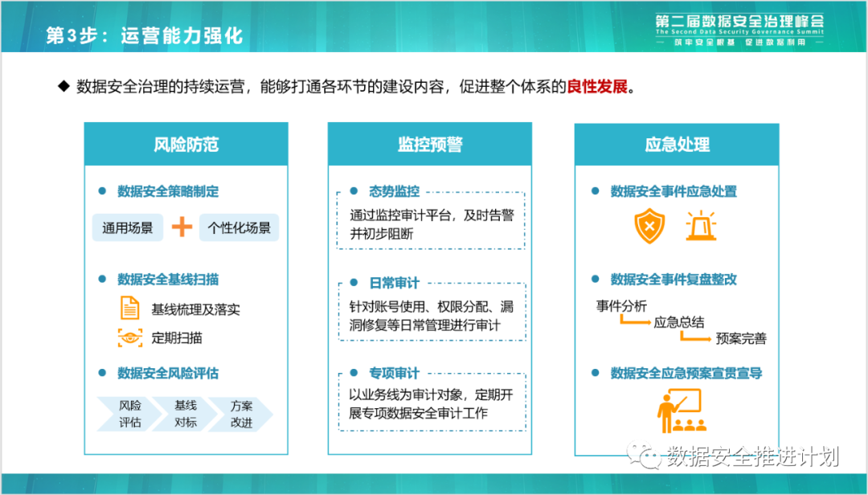Click the 专项审计 heading

(394, 373)
